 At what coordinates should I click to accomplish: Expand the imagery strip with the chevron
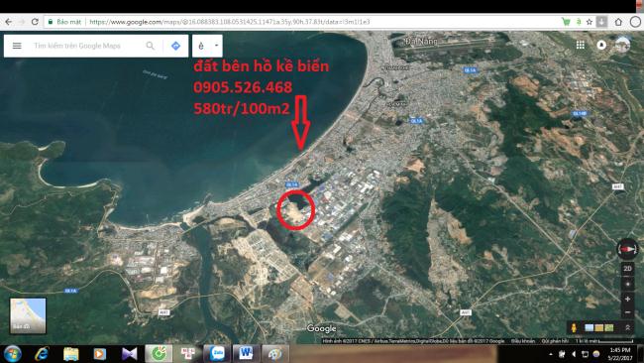point(627,327)
